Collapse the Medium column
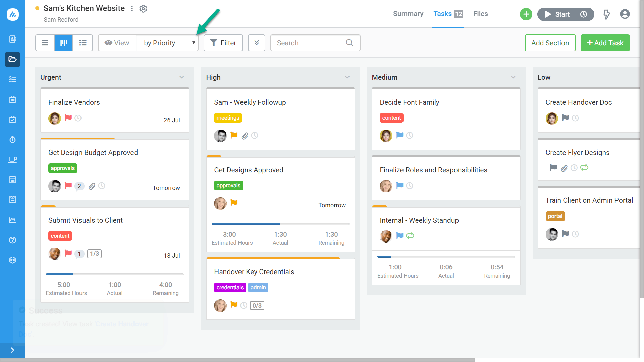 tap(513, 77)
